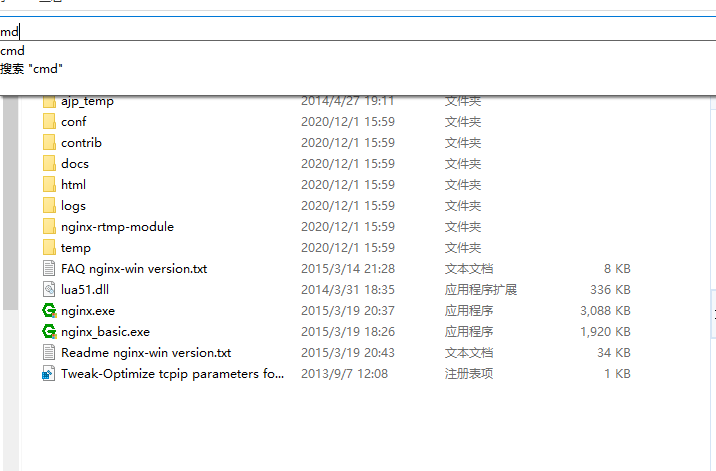
Task: Click the date '2015/3/14 21:28' of FAQ file
Action: click(348, 269)
